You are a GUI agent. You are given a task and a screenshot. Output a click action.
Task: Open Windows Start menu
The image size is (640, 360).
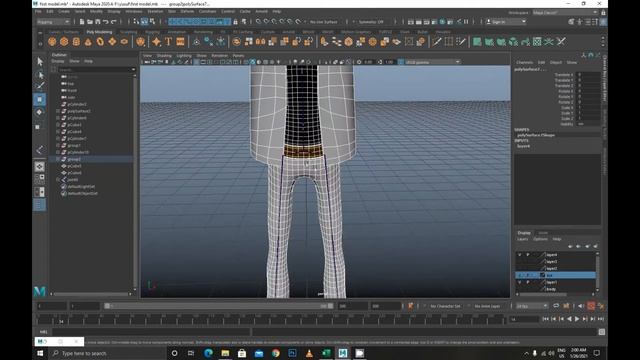(x=40, y=353)
